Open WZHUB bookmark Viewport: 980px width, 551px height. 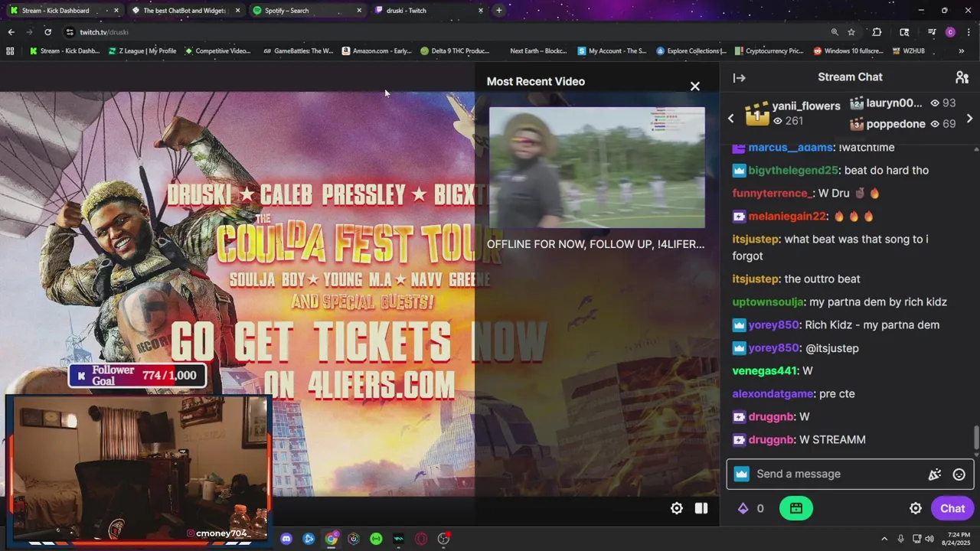coord(908,51)
